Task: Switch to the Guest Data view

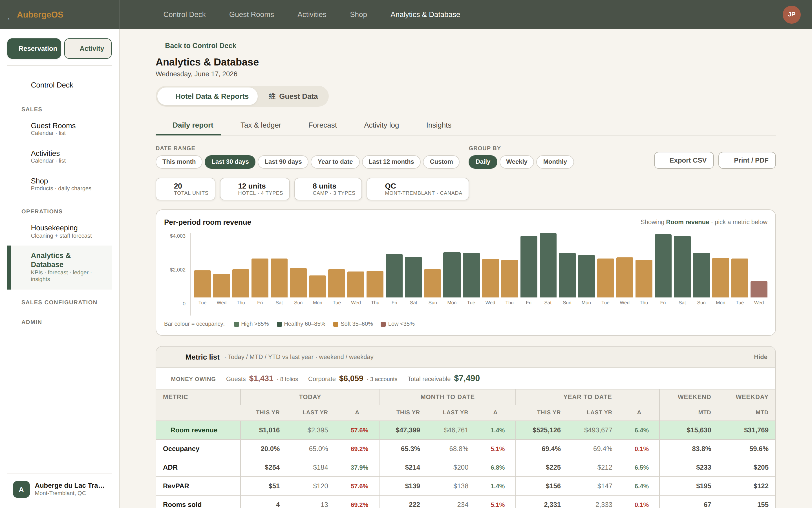Action: pyautogui.click(x=293, y=96)
